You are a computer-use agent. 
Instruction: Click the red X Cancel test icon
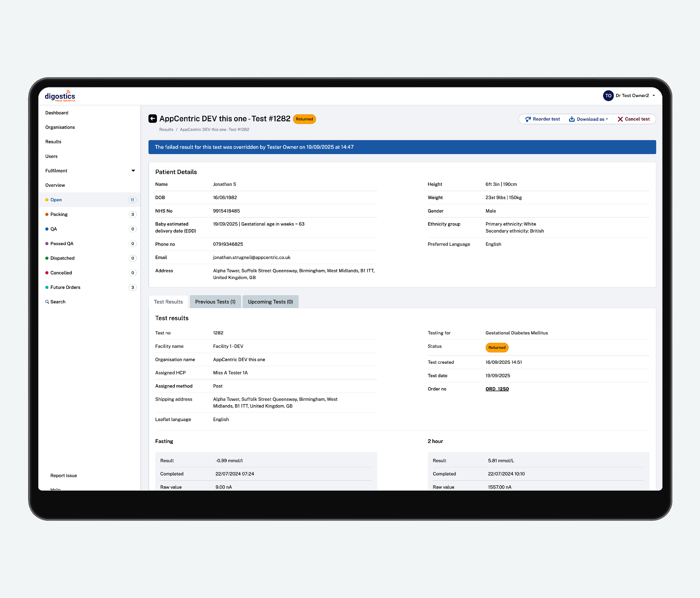click(620, 119)
